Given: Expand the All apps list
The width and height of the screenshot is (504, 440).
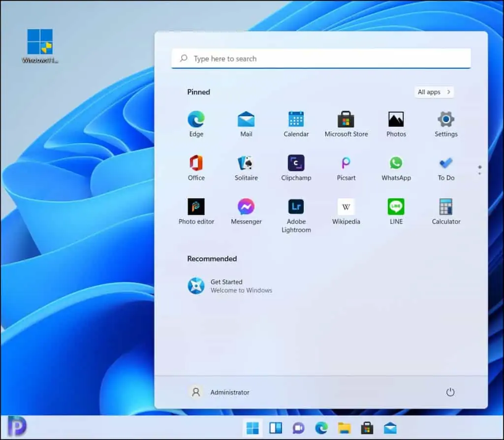Looking at the screenshot, I should point(434,92).
